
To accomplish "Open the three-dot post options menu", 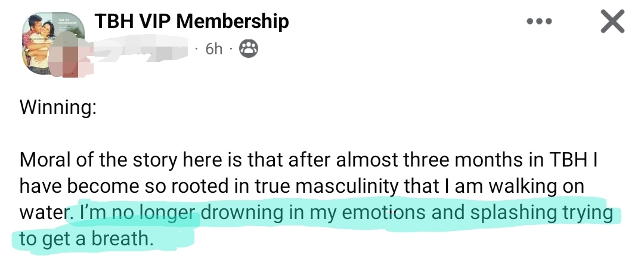I will [540, 23].
